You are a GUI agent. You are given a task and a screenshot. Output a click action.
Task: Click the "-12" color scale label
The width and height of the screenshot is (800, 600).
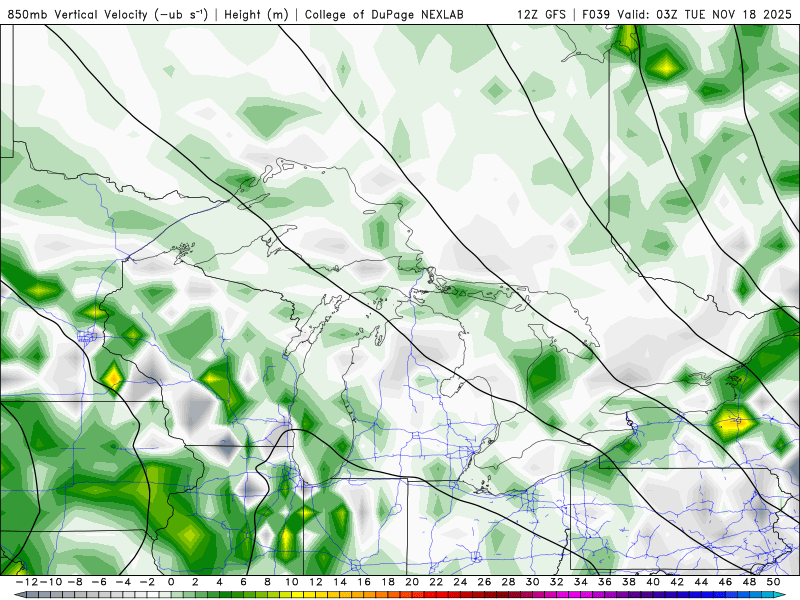27,582
